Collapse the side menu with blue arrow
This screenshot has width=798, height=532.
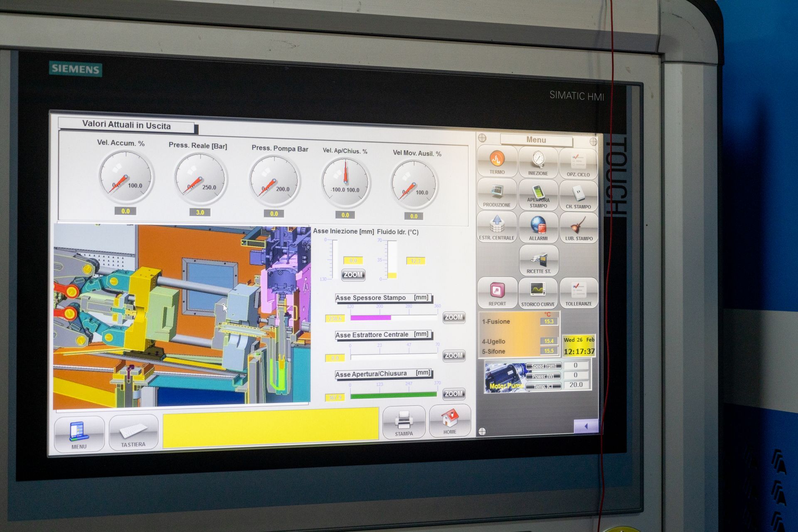(586, 426)
